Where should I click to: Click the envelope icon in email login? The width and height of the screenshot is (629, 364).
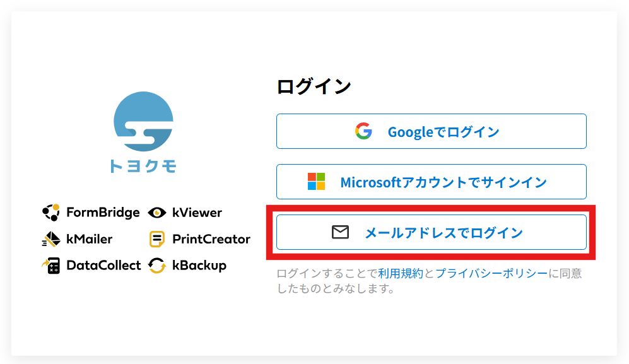click(x=340, y=232)
